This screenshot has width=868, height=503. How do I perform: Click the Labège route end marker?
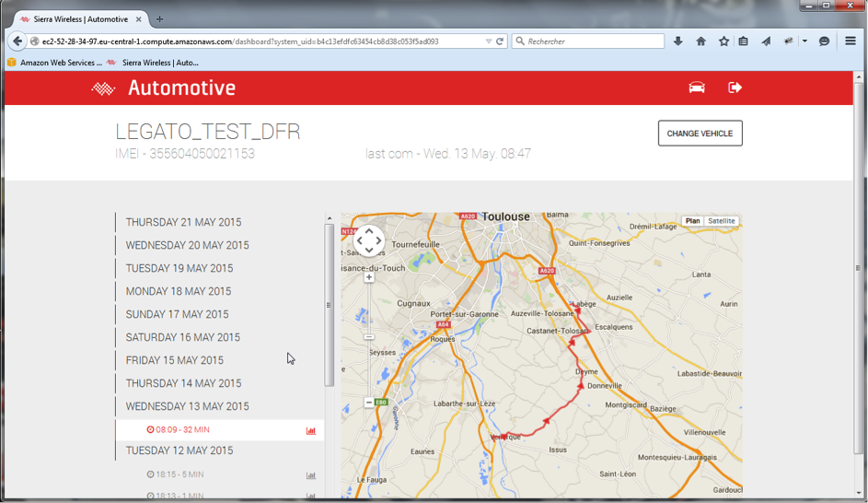577,310
